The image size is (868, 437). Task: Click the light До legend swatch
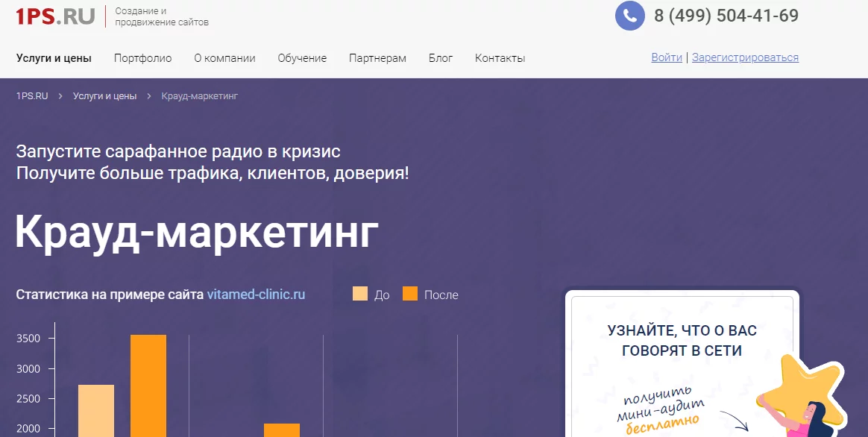(360, 294)
